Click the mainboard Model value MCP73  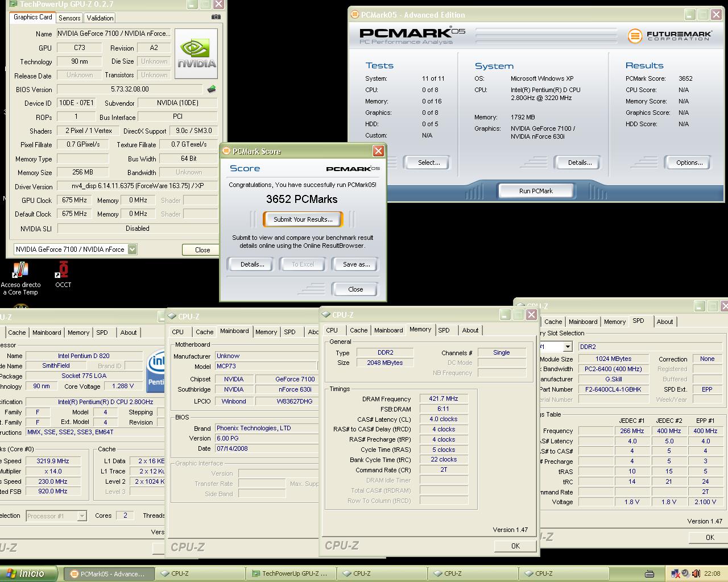(x=266, y=366)
